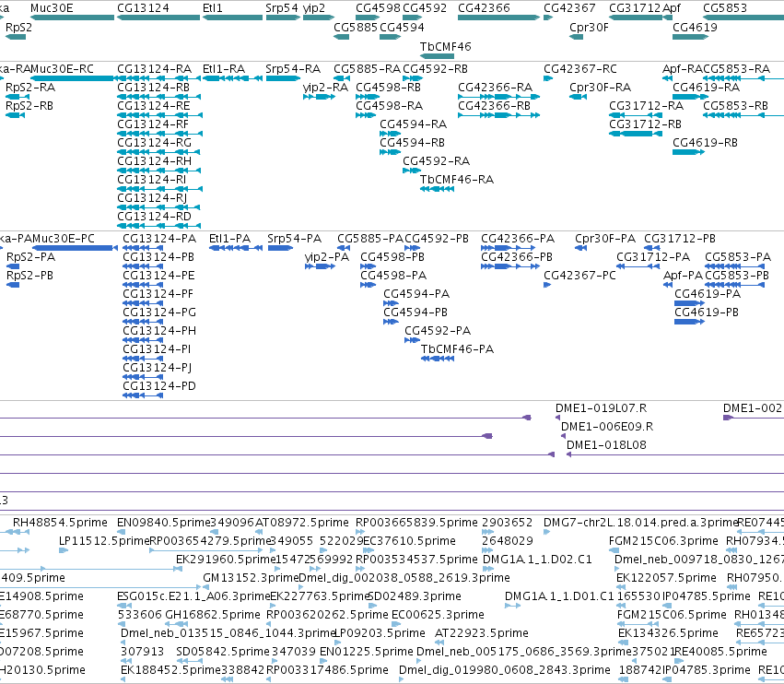Click the Etl1-RA transcript label
This screenshot has width=784, height=684.
click(x=224, y=68)
